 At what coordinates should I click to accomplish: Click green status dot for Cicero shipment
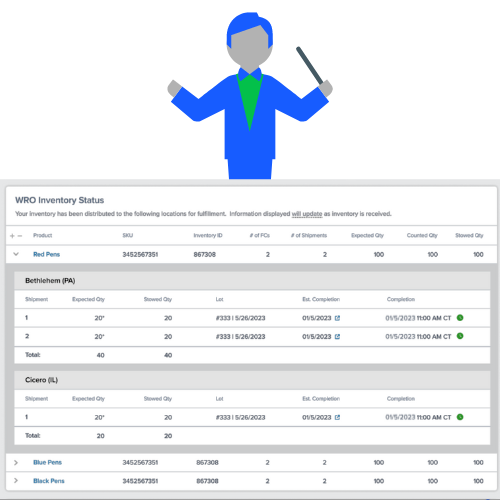pyautogui.click(x=460, y=417)
